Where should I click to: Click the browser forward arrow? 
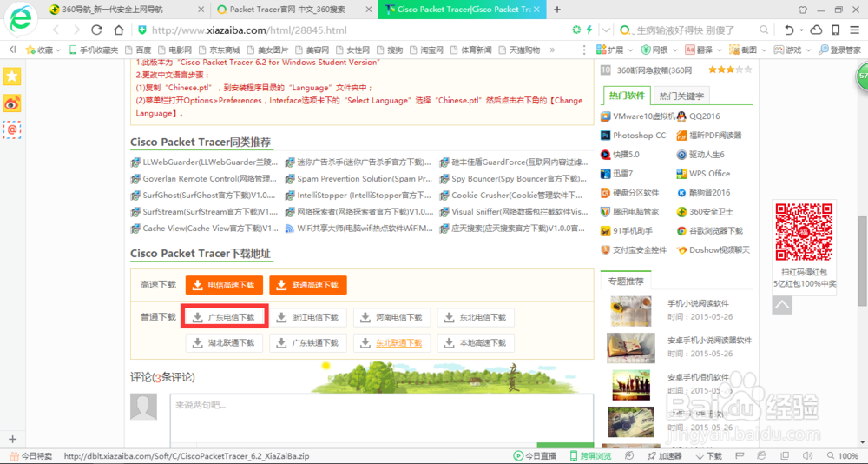pos(76,30)
